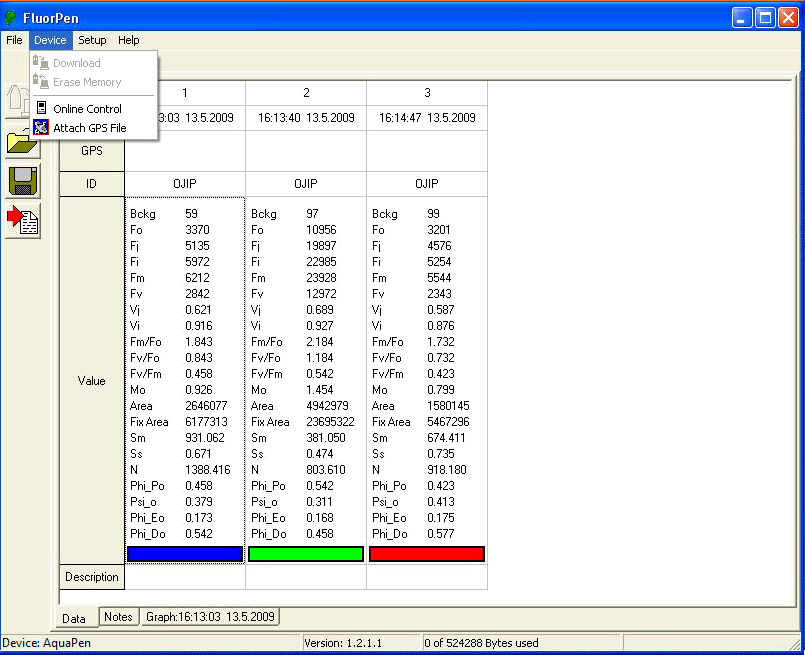Click the Value row header

pyautogui.click(x=92, y=380)
